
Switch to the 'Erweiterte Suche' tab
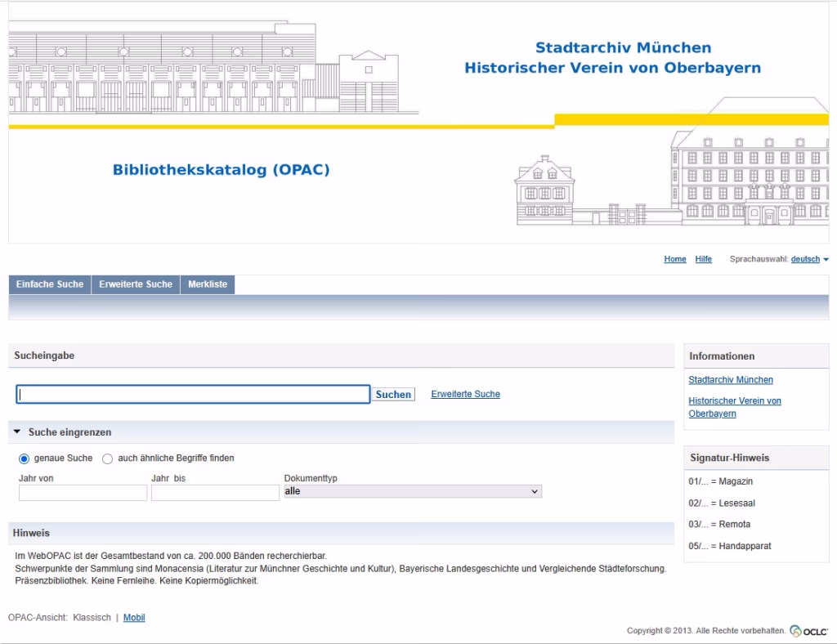134,284
